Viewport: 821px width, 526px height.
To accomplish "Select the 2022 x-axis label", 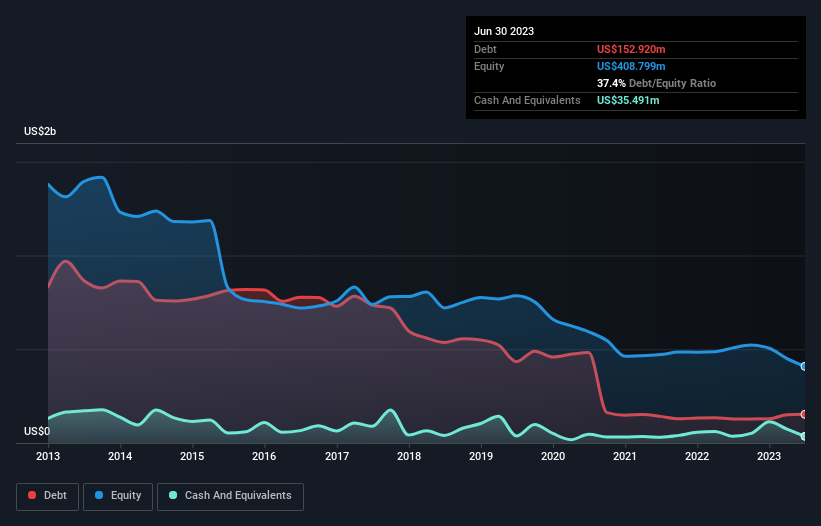I will [x=697, y=456].
